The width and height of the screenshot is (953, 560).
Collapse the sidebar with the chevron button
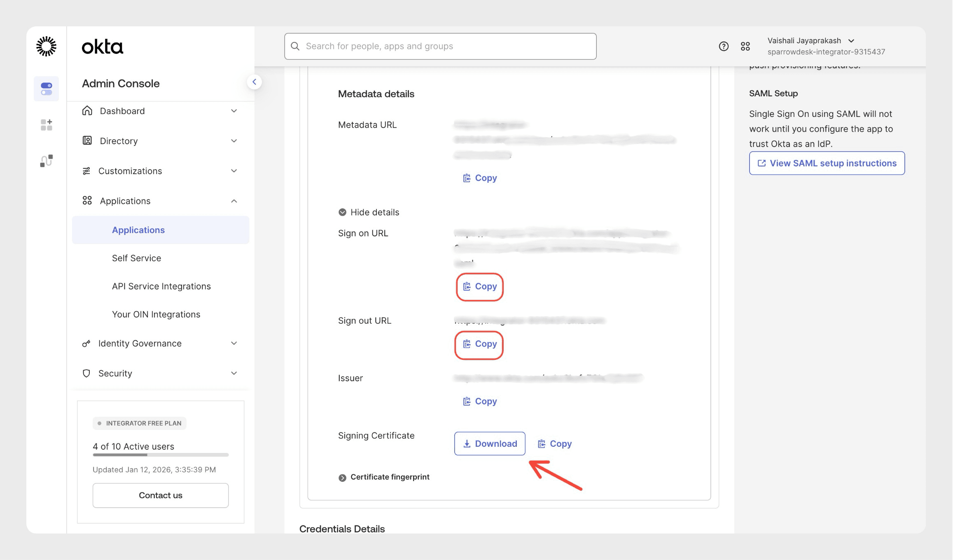pos(255,82)
